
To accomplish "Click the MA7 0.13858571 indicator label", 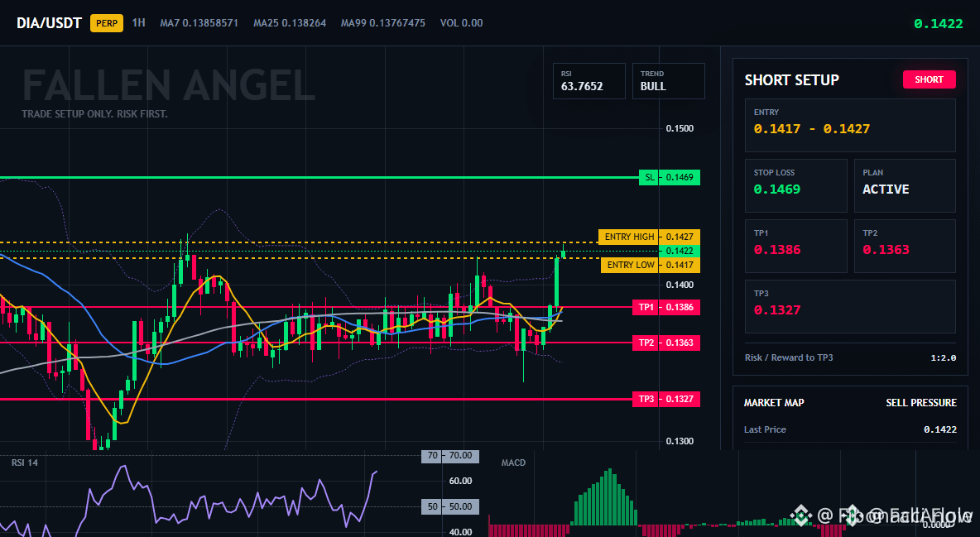I will [199, 22].
